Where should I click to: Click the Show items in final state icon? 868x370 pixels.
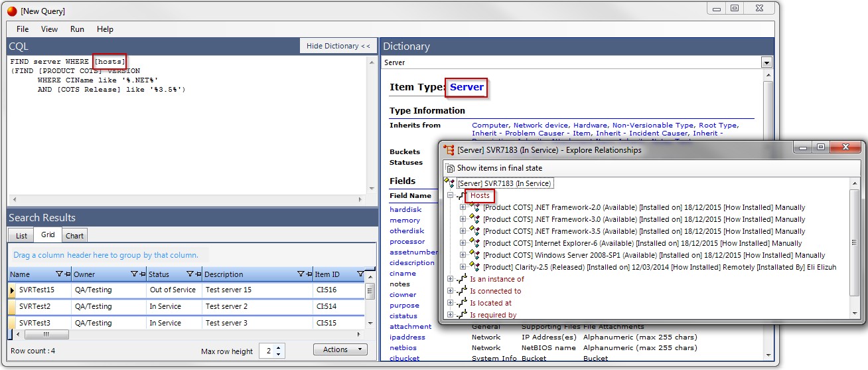(451, 168)
